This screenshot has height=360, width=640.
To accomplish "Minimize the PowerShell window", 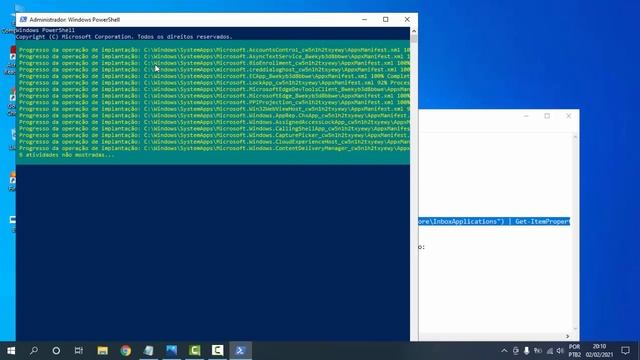I will (x=364, y=20).
